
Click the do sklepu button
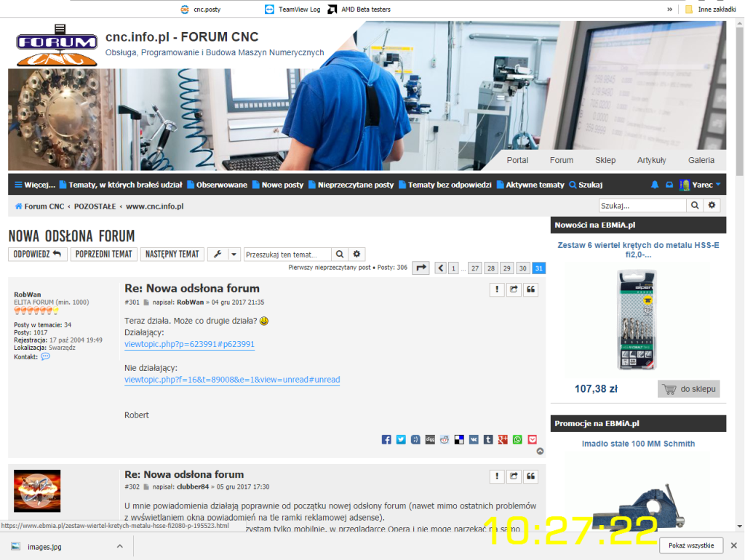tap(689, 389)
